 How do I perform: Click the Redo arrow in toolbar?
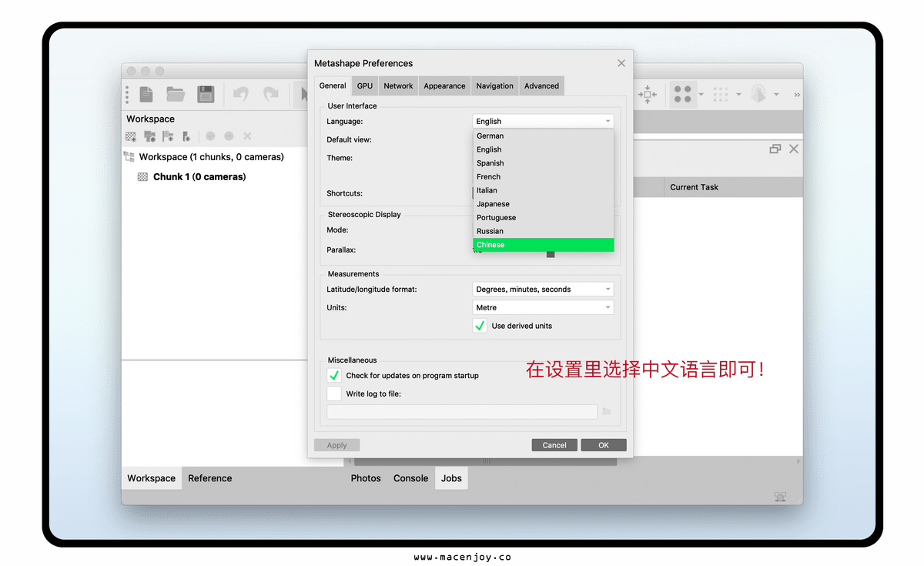coord(271,94)
